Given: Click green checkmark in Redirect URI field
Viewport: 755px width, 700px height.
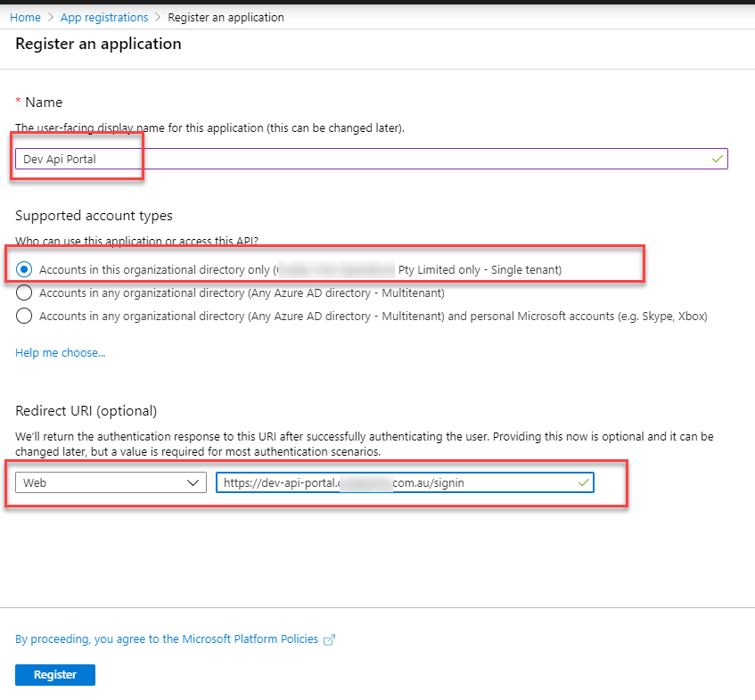Looking at the screenshot, I should pyautogui.click(x=583, y=482).
